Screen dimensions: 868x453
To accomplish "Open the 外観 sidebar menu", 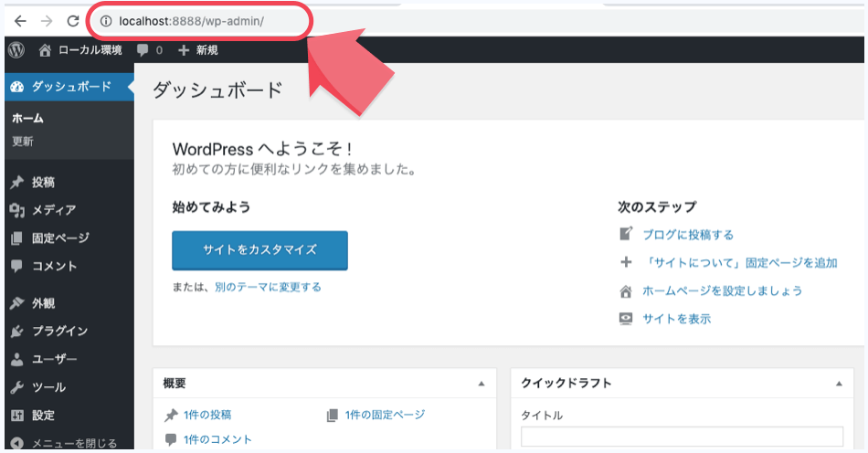I will point(43,303).
